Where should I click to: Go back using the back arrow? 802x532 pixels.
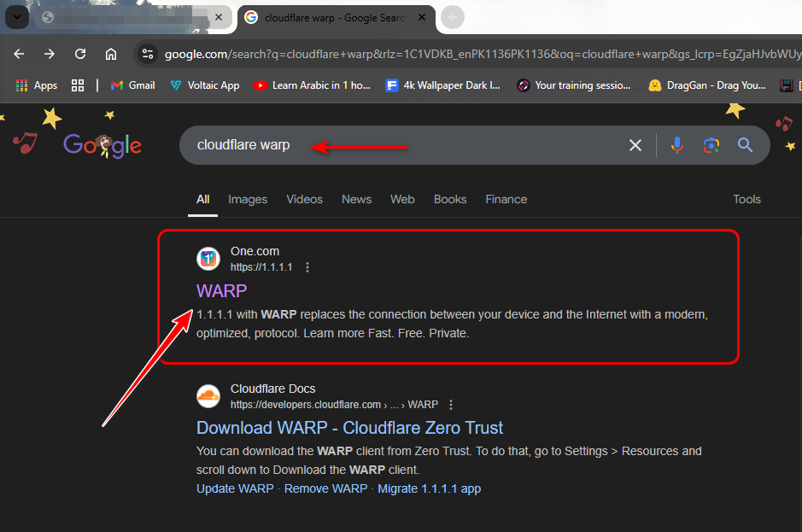pyautogui.click(x=19, y=54)
